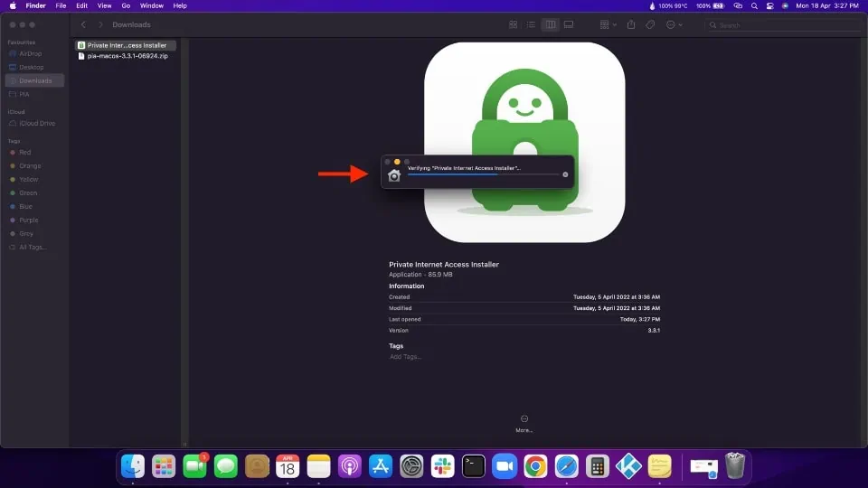Open Calculator from the Dock
The image size is (868, 488).
(x=598, y=466)
